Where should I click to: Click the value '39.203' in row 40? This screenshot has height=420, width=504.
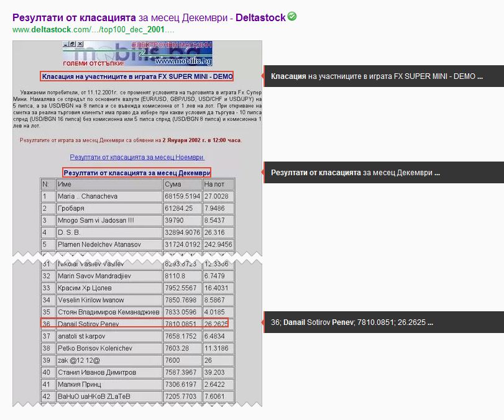click(x=214, y=372)
